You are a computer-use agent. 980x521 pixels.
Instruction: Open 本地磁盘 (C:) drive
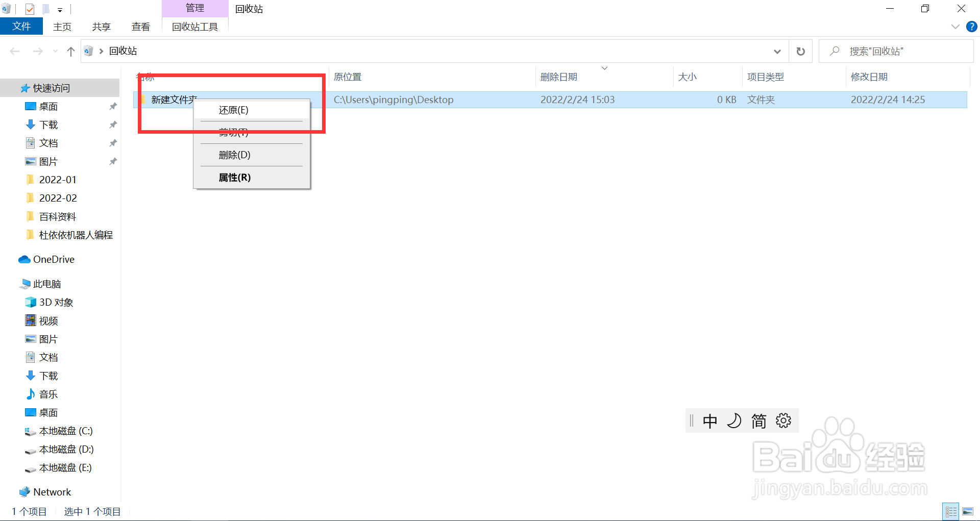coord(66,431)
